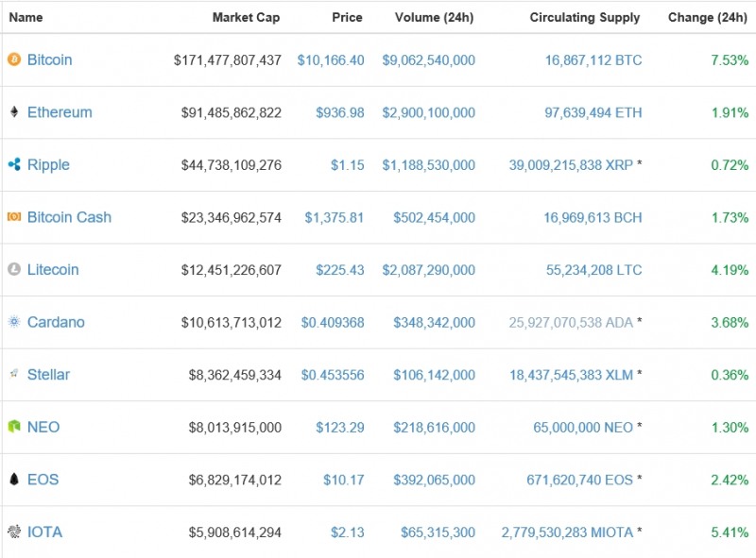Screen dimensions: 756x558
Task: Click the green NEO logo icon
Action: click(x=13, y=427)
